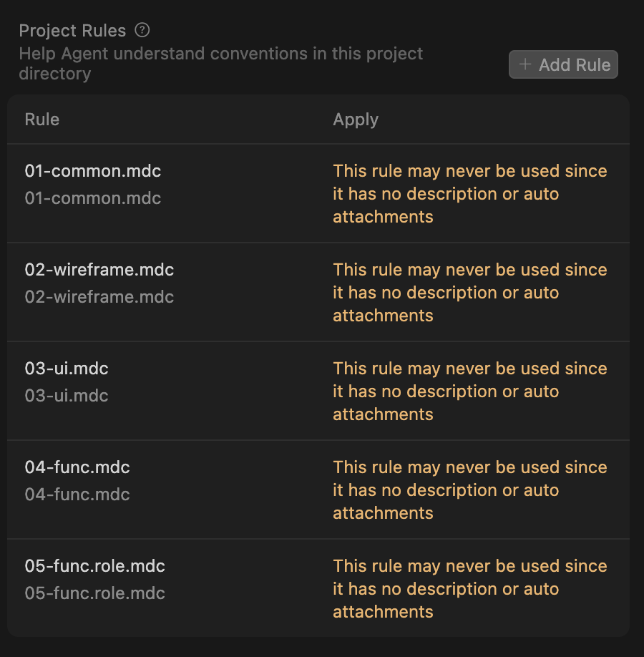Image resolution: width=644 pixels, height=657 pixels.
Task: Open the 01-common.mdc rule title
Action: coord(93,171)
